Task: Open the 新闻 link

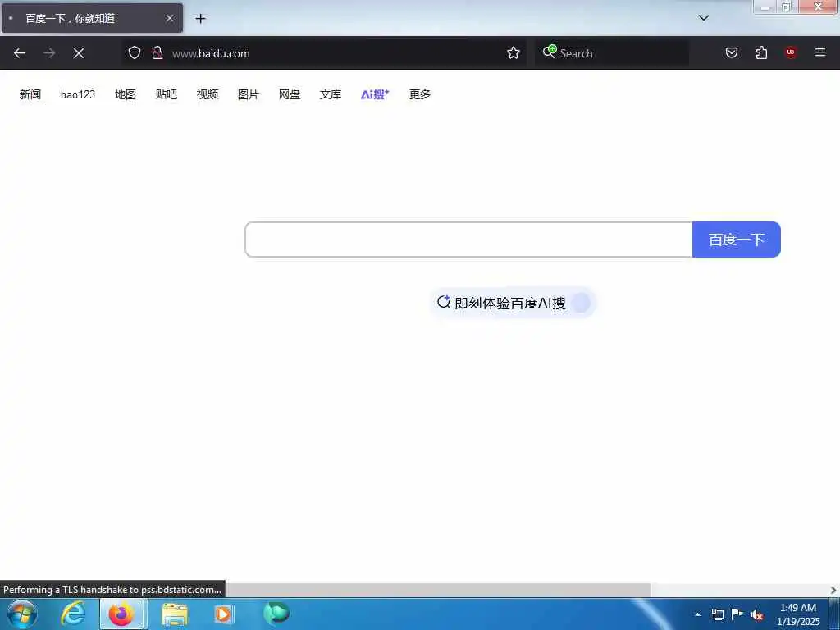Action: pyautogui.click(x=30, y=95)
